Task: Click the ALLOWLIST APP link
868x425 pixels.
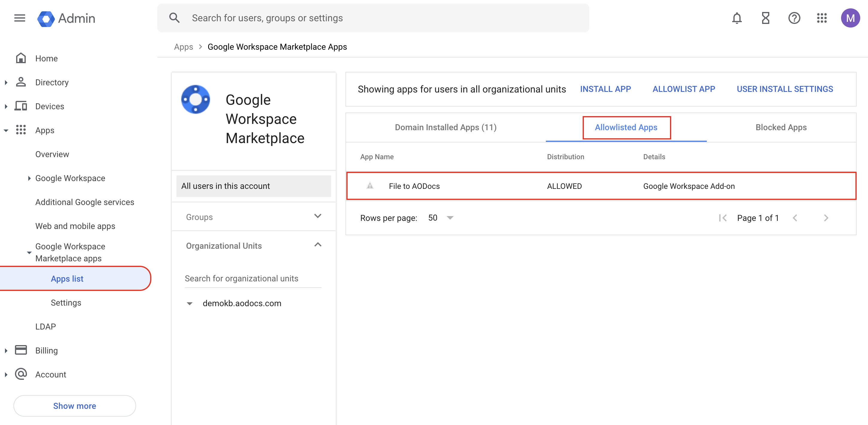Action: [684, 89]
